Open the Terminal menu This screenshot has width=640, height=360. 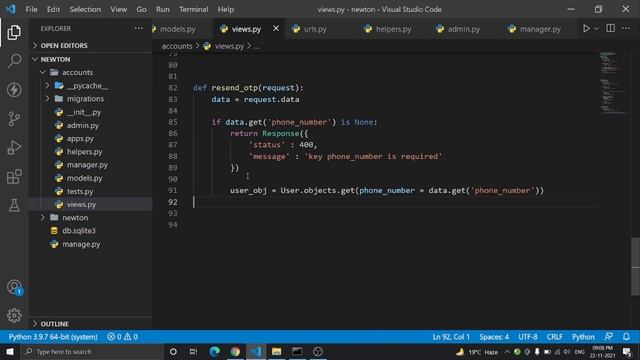193,9
